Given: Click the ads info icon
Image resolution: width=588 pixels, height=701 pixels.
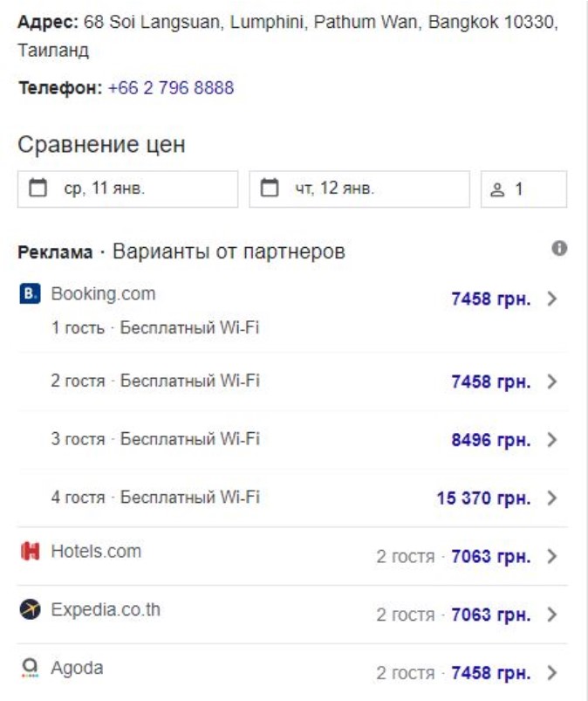Looking at the screenshot, I should coord(559,249).
